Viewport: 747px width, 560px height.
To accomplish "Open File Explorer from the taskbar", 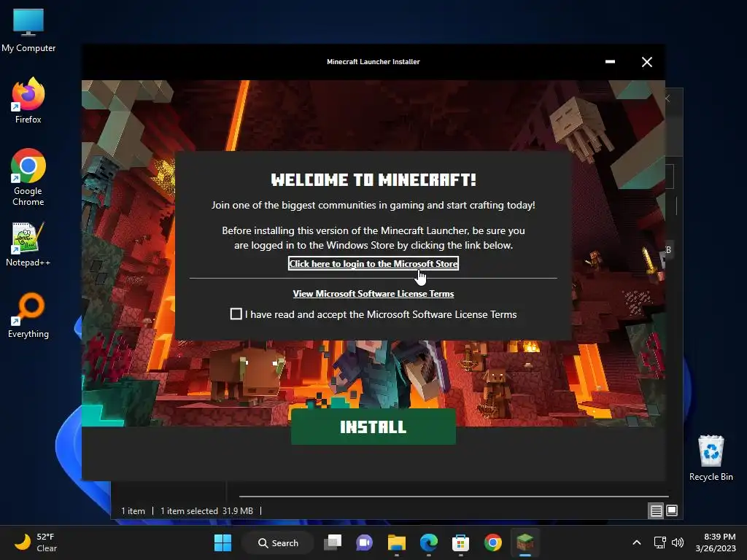I will point(396,542).
